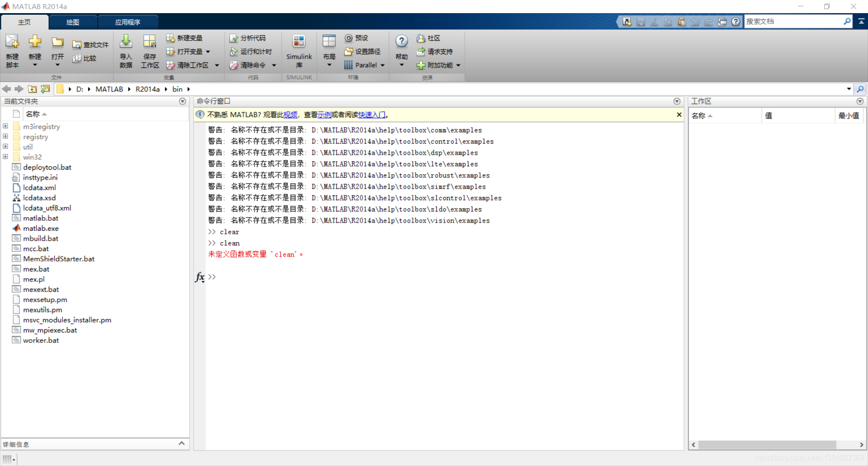The height and width of the screenshot is (466, 868).
Task: Click the fx function browser icon
Action: pyautogui.click(x=200, y=277)
